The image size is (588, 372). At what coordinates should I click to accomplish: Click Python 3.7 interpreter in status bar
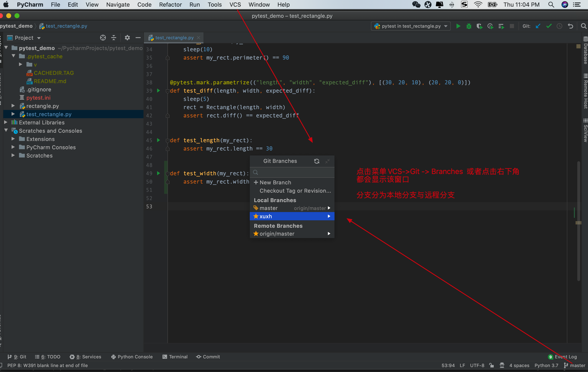click(x=546, y=365)
